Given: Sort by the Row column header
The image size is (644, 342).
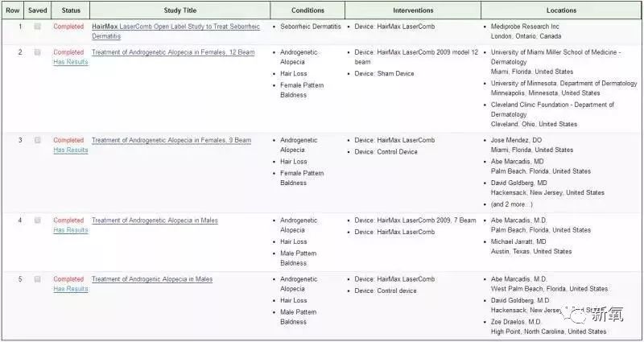Looking at the screenshot, I should click(12, 10).
